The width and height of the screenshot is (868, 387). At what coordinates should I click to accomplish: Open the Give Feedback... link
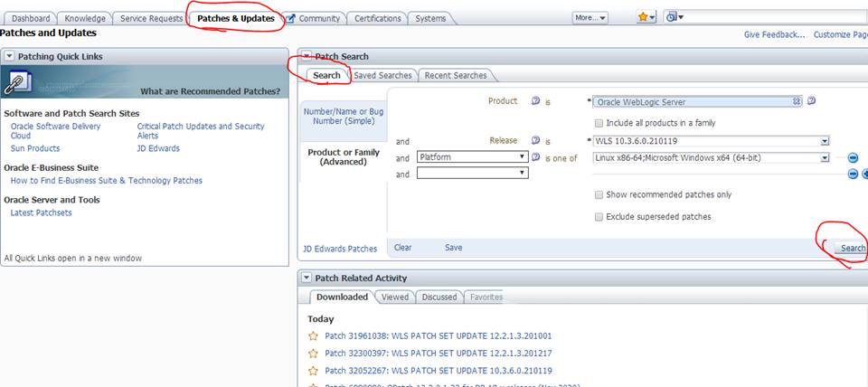coord(775,34)
